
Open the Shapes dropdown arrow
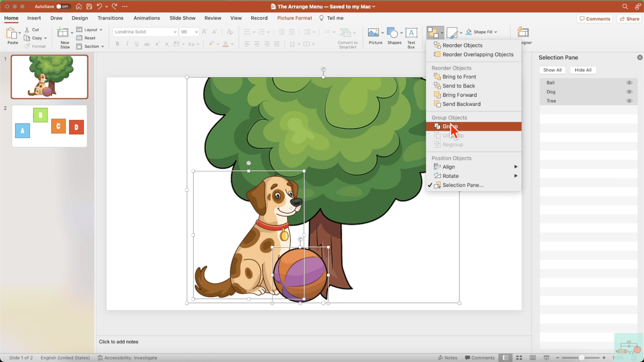point(401,33)
